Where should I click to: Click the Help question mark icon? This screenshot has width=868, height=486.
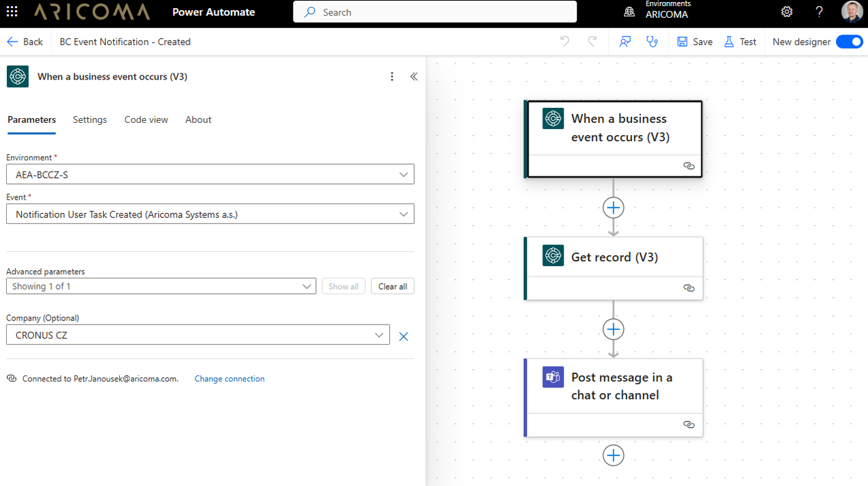[819, 12]
